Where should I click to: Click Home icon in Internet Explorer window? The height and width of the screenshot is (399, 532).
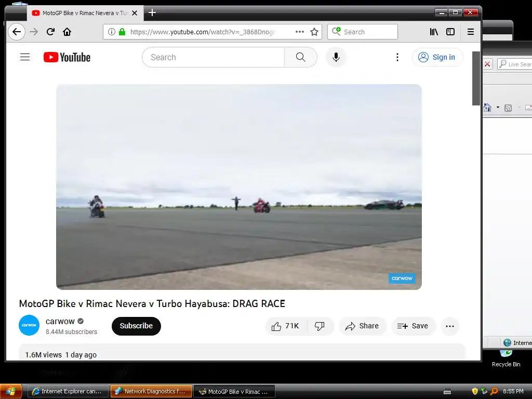487,108
